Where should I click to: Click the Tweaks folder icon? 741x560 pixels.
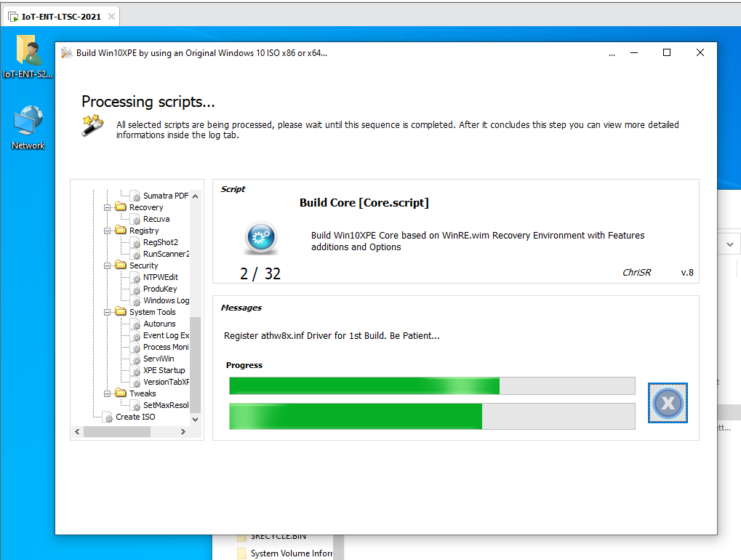tap(121, 393)
